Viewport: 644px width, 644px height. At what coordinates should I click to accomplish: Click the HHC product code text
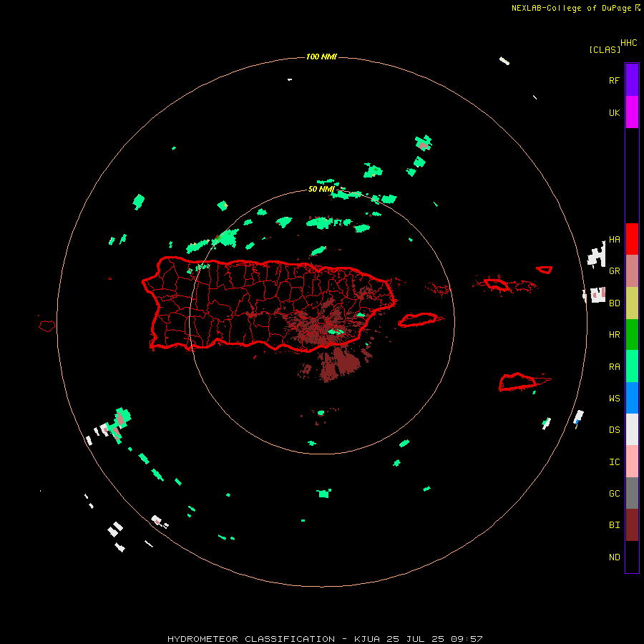[x=628, y=43]
